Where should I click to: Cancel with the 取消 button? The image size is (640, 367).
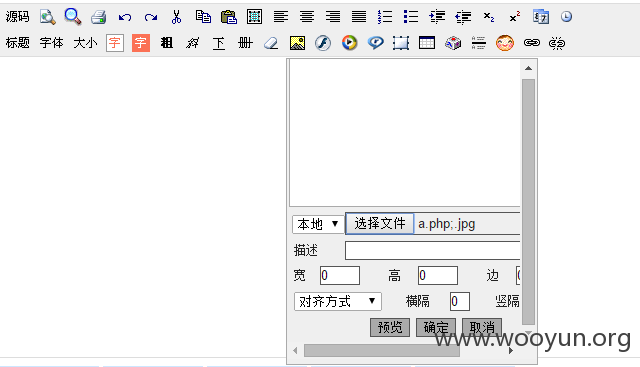click(482, 327)
